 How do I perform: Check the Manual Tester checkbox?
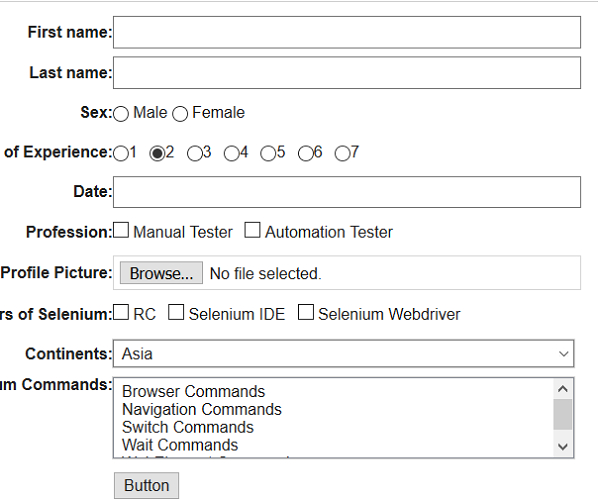pos(121,231)
